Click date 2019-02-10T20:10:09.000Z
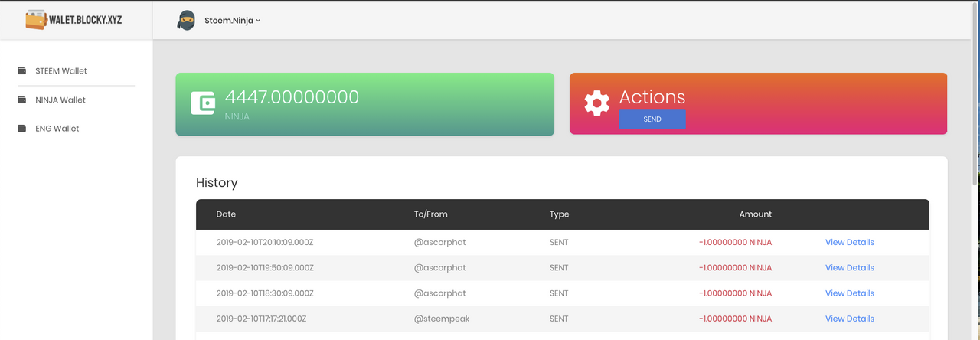This screenshot has height=340, width=980. tap(265, 242)
